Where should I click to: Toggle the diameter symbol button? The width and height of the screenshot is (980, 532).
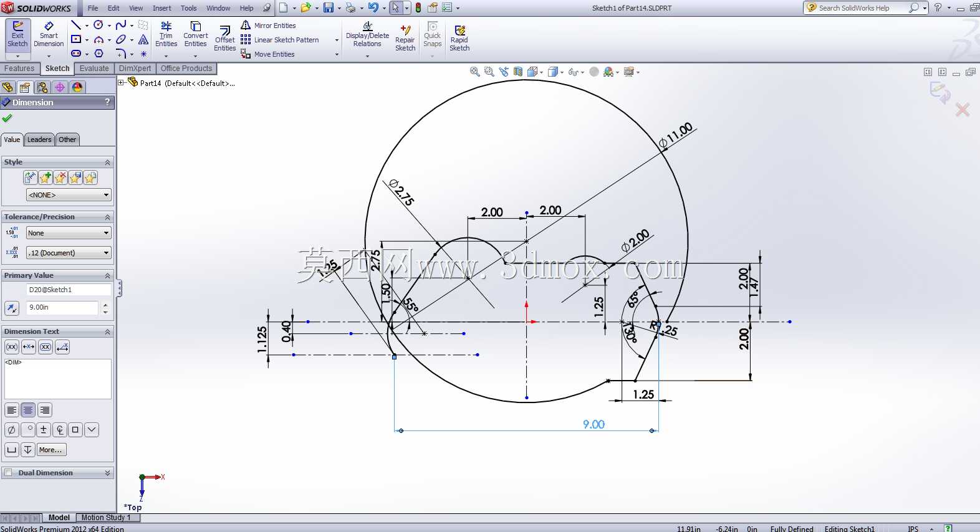(11, 430)
